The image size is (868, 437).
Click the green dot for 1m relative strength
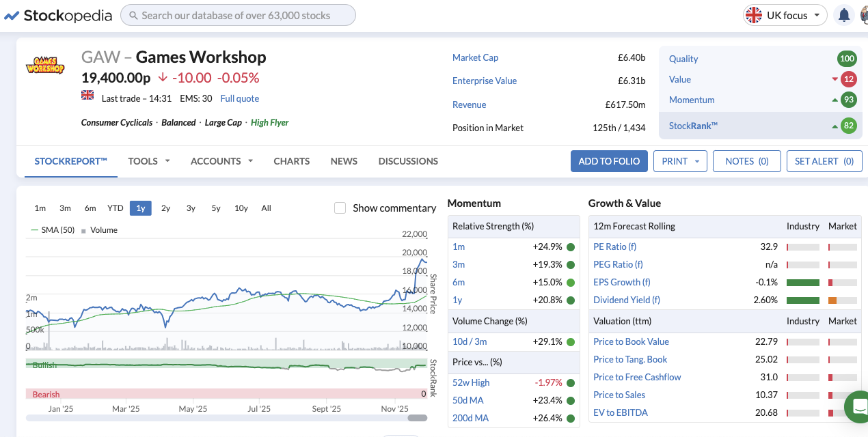571,247
